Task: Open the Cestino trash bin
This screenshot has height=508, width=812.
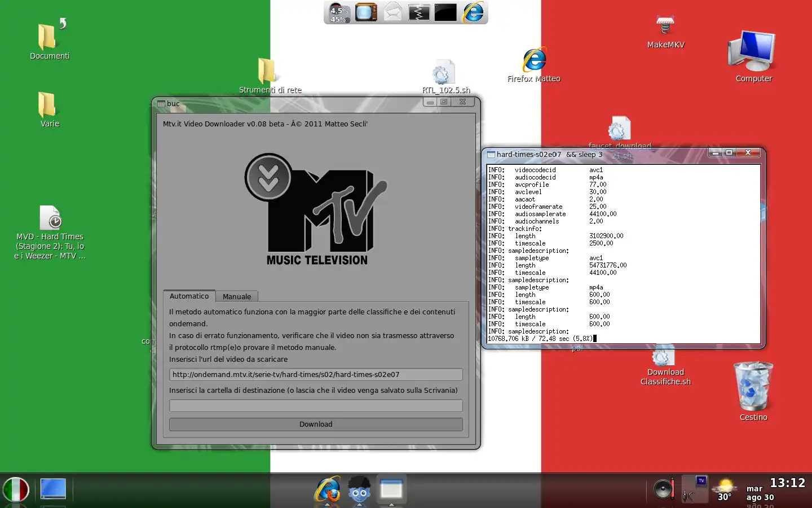Action: [x=753, y=391]
